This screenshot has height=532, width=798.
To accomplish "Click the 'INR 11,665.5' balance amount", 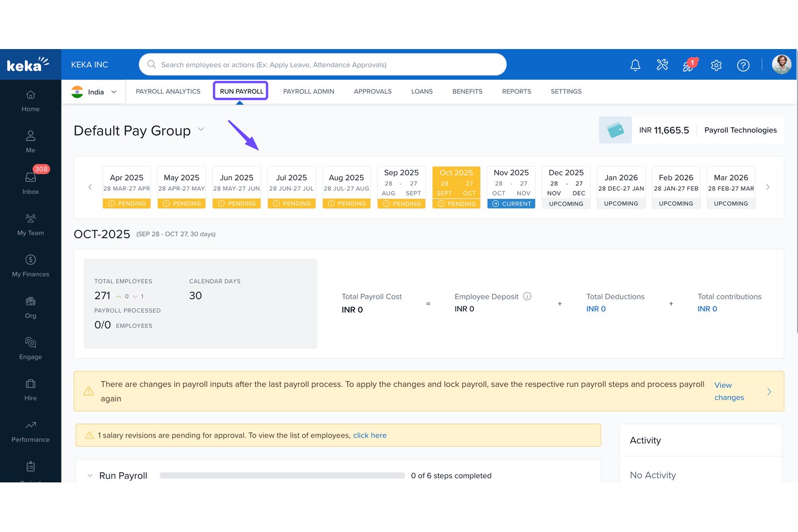I will (664, 130).
